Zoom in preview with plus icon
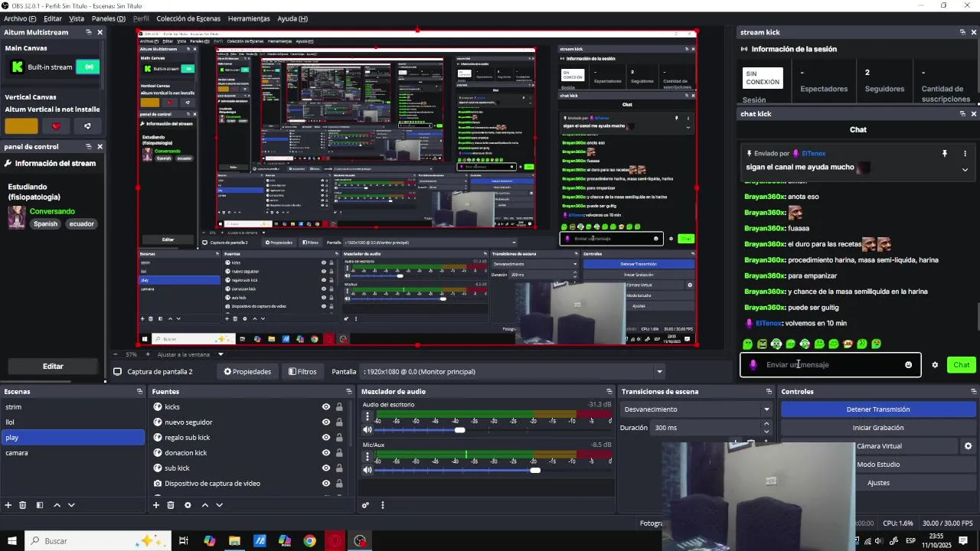Viewport: 980px width, 551px height. click(147, 354)
